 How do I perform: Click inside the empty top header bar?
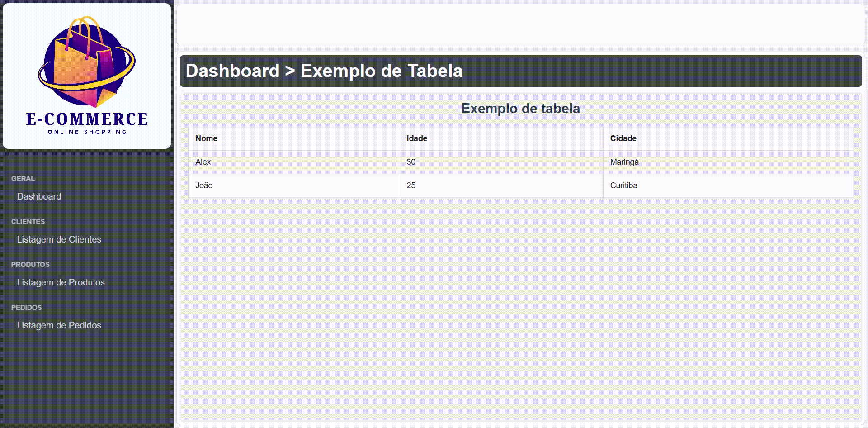[520, 25]
